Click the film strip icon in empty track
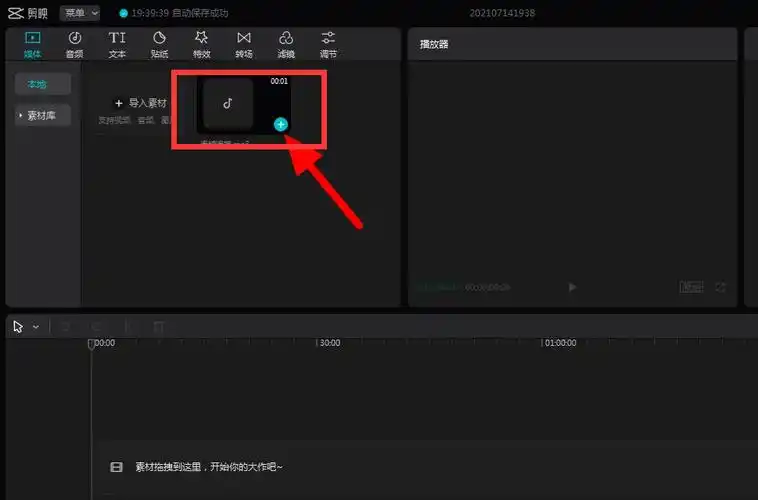The height and width of the screenshot is (500, 758). pos(117,467)
